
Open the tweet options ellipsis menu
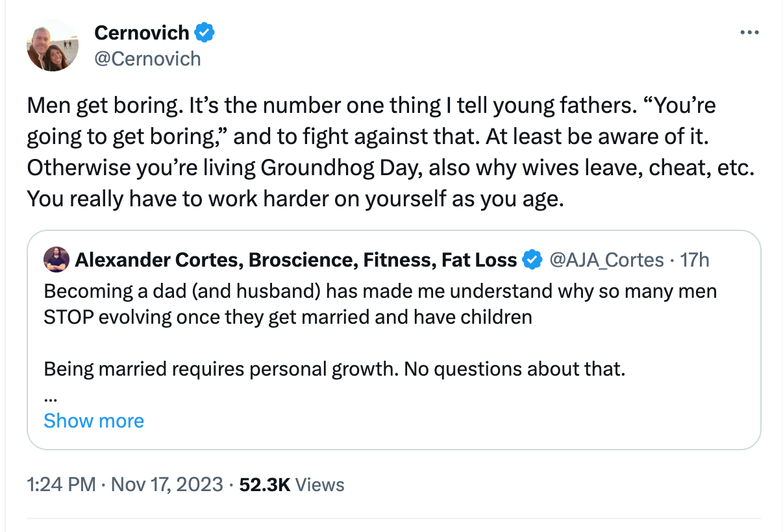(x=750, y=31)
